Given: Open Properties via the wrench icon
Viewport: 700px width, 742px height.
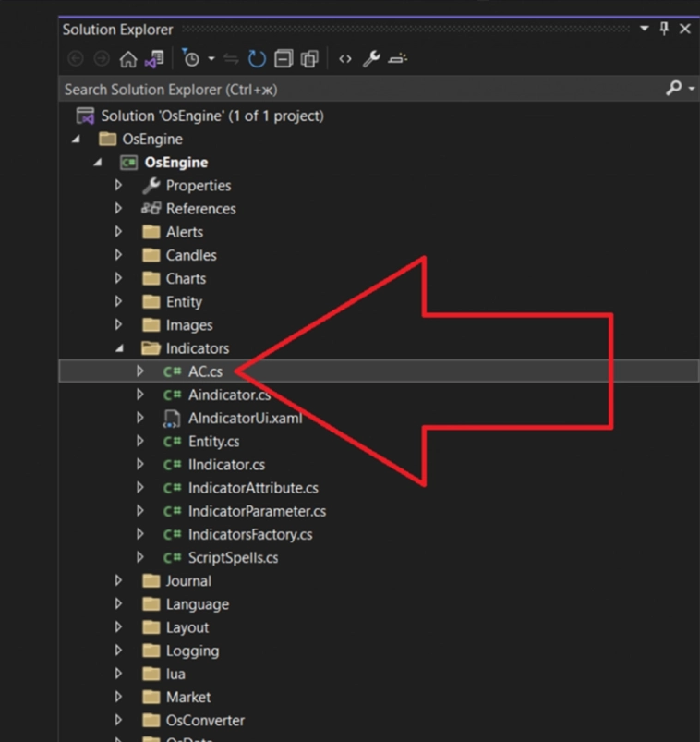Looking at the screenshot, I should click(x=371, y=59).
